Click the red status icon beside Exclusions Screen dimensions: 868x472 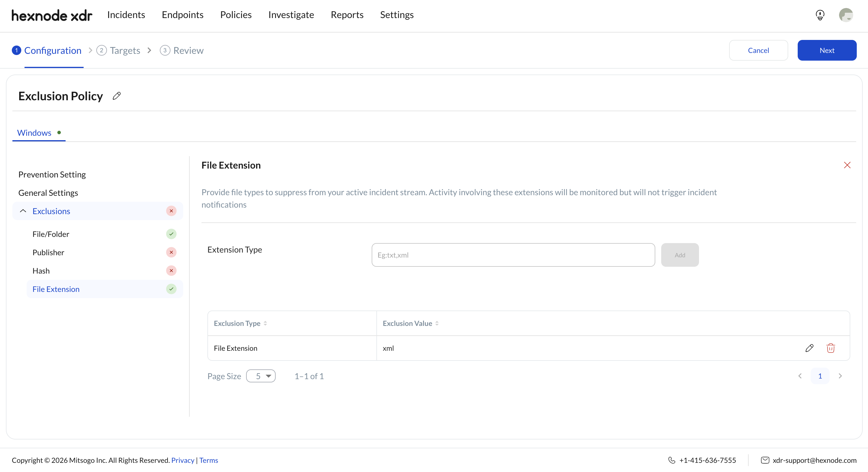(x=171, y=211)
